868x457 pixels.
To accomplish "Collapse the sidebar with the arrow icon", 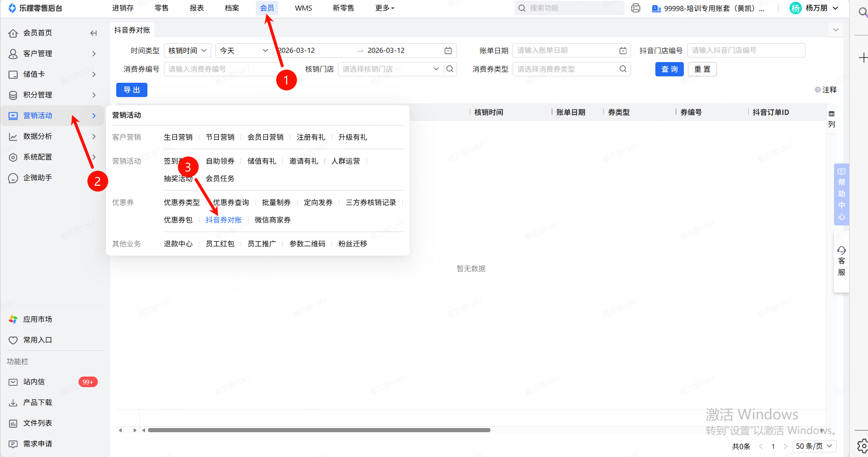I will [x=94, y=33].
